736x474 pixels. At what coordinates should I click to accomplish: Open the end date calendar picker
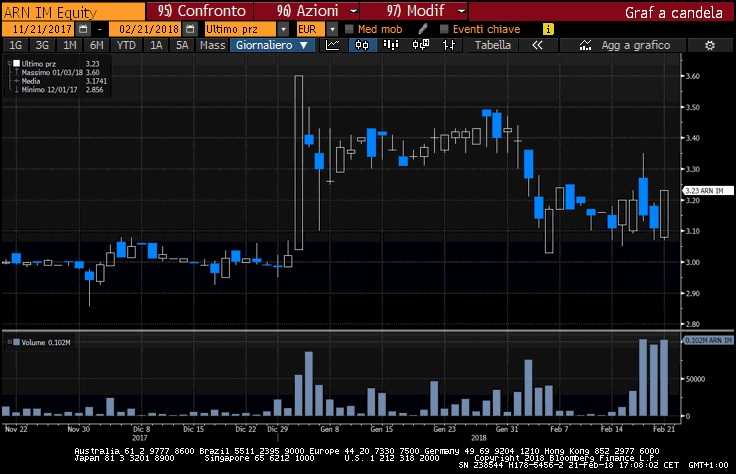pyautogui.click(x=190, y=29)
